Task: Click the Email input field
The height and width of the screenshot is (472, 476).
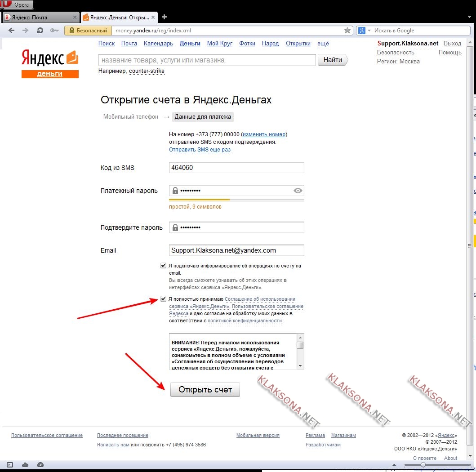Action: point(236,250)
